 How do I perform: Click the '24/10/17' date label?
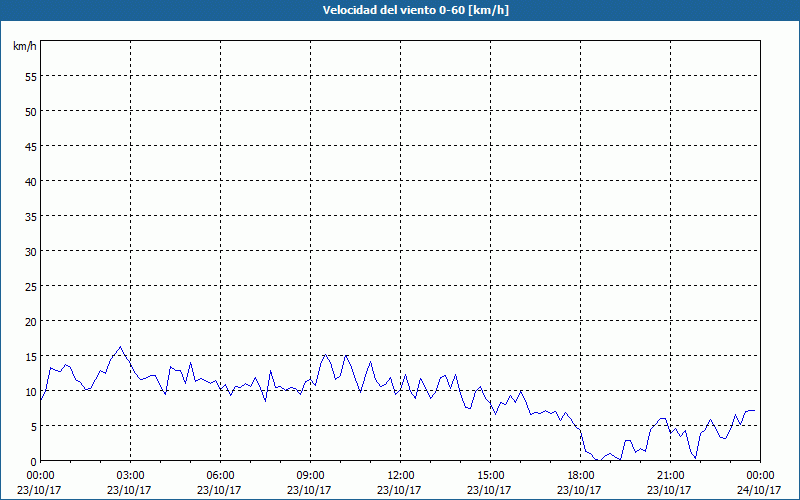pos(759,490)
